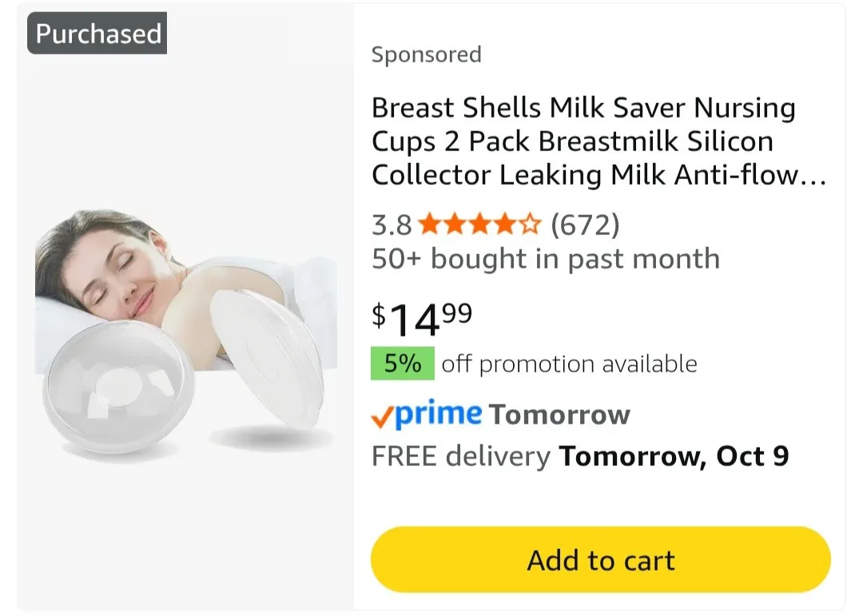Click the first filled orange star
This screenshot has height=616, width=863.
(x=429, y=225)
